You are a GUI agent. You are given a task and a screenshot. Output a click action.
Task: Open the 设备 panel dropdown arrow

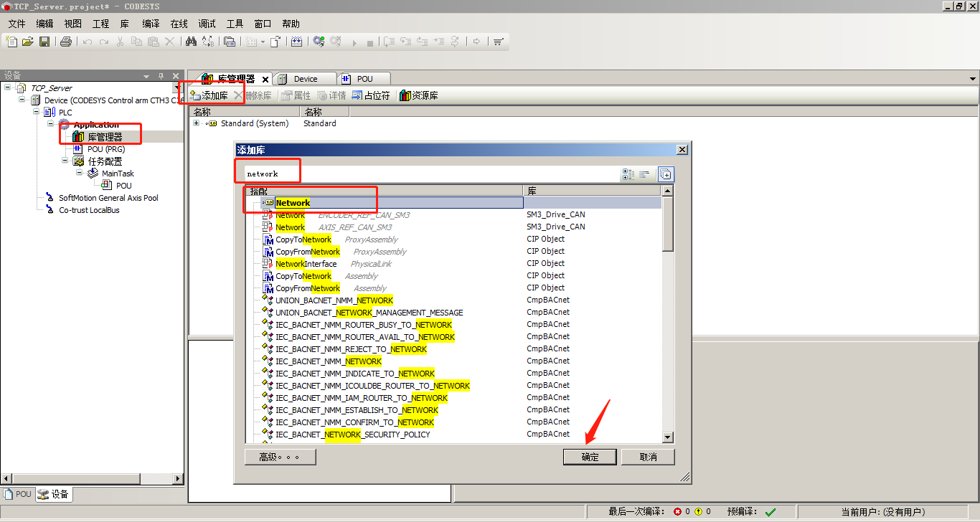point(146,76)
